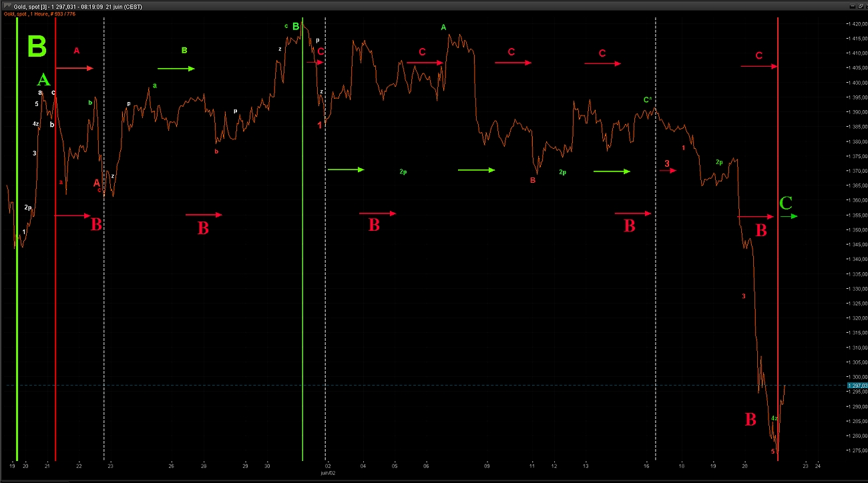Click date 24 on the time axis
868x483 pixels.
coord(818,466)
